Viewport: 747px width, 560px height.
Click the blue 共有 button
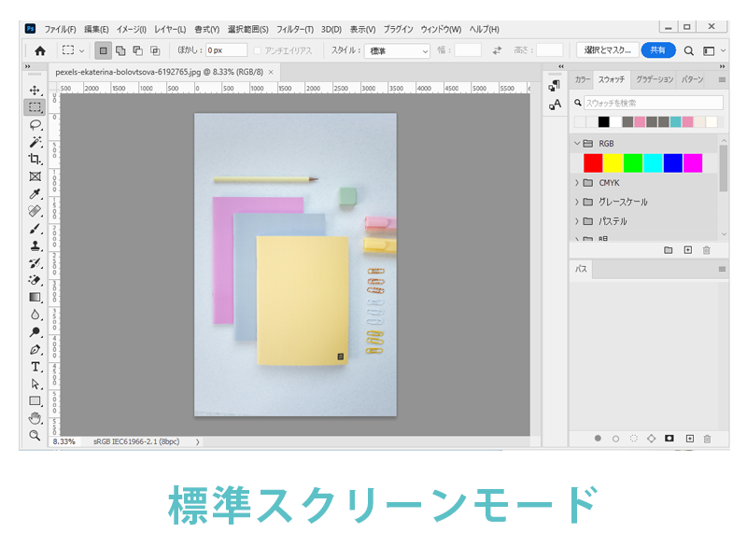tap(658, 50)
